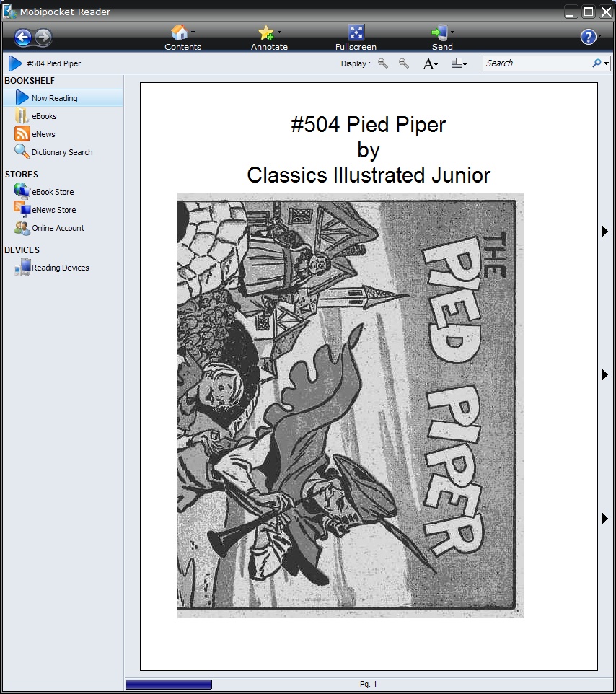Select Now Reading in the bookshelf
Screen dimensions: 616x694
click(x=63, y=98)
